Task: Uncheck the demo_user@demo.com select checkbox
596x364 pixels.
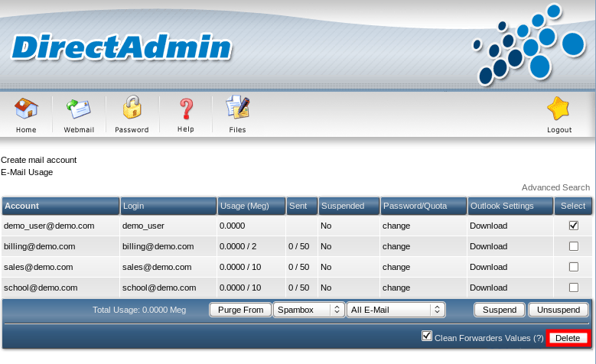Action: pos(573,226)
